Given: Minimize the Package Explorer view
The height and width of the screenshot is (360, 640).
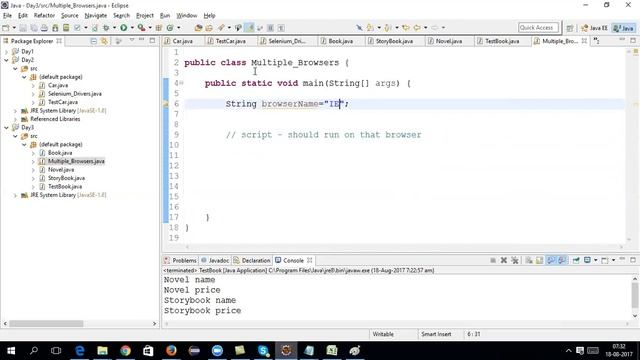Looking at the screenshot, I should coord(141,40).
